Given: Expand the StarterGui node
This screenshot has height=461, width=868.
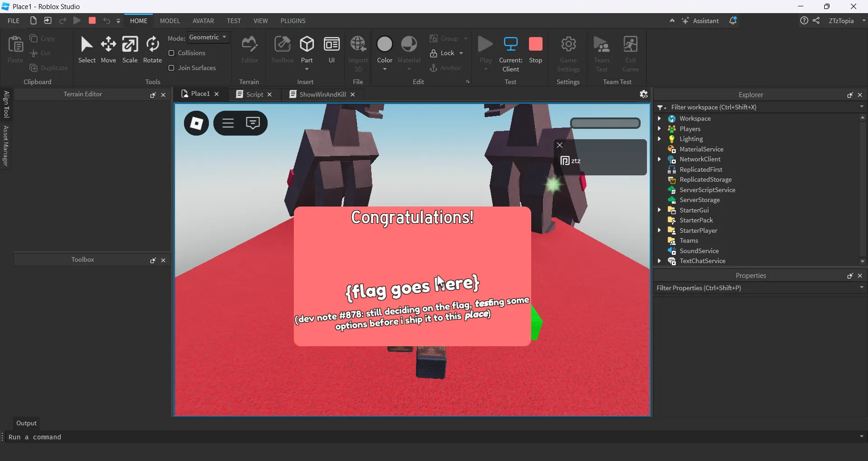Looking at the screenshot, I should click(659, 210).
